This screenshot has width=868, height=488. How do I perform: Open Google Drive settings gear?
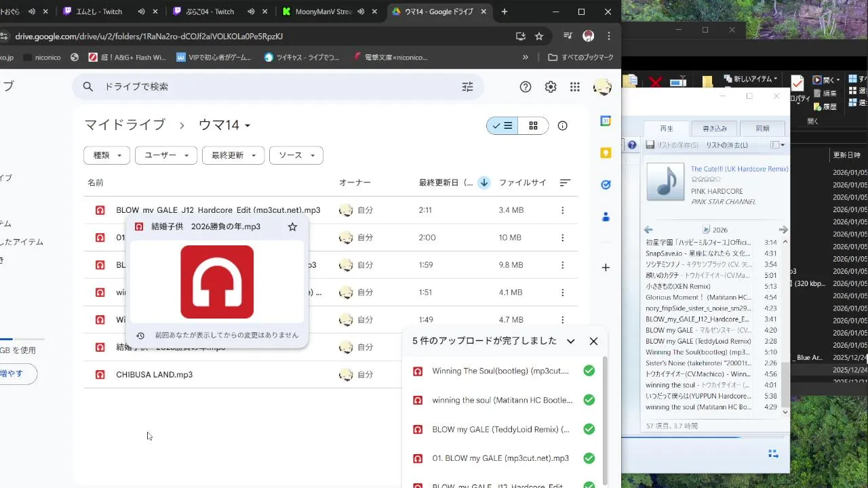(551, 87)
